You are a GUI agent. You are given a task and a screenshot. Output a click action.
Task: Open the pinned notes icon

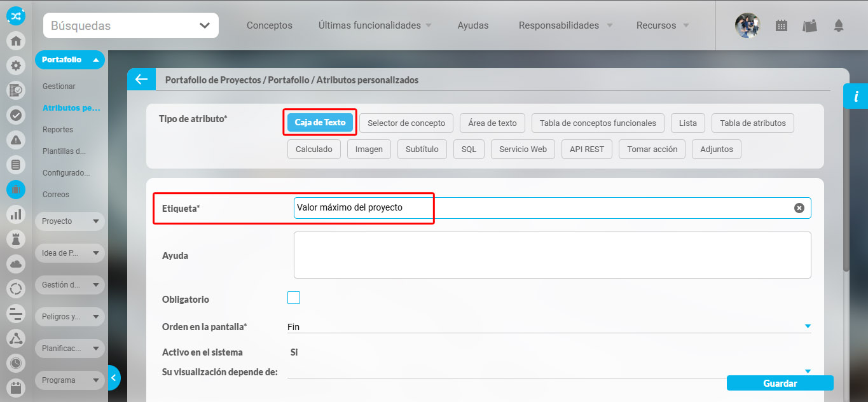tap(809, 25)
